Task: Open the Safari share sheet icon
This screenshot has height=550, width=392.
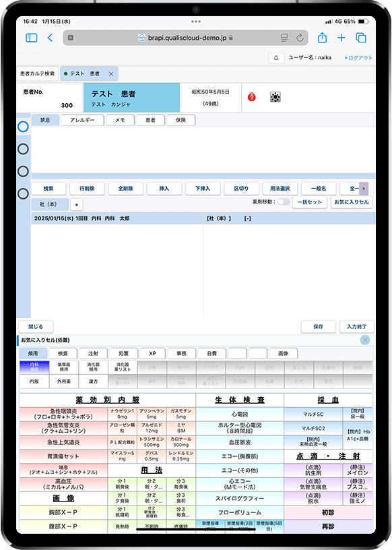Action: pos(322,37)
